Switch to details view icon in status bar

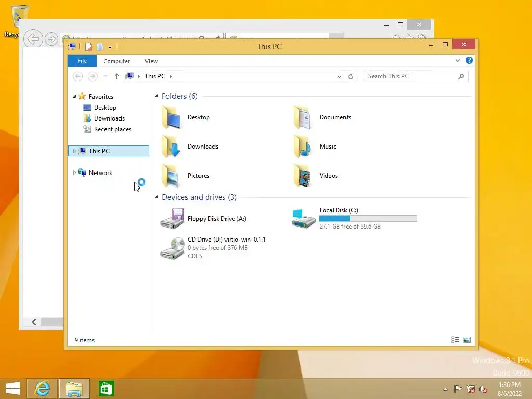tap(455, 340)
